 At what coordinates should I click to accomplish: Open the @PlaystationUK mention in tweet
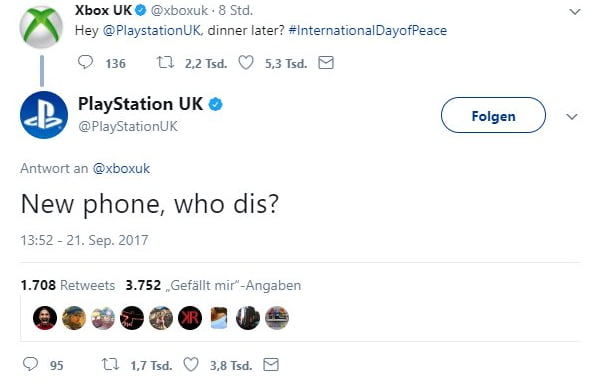[152, 30]
